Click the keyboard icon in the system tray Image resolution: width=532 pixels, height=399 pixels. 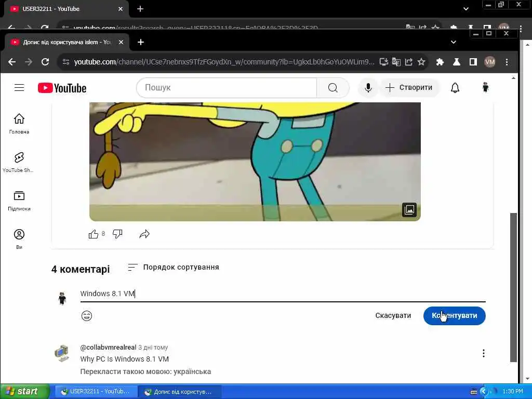pyautogui.click(x=474, y=392)
